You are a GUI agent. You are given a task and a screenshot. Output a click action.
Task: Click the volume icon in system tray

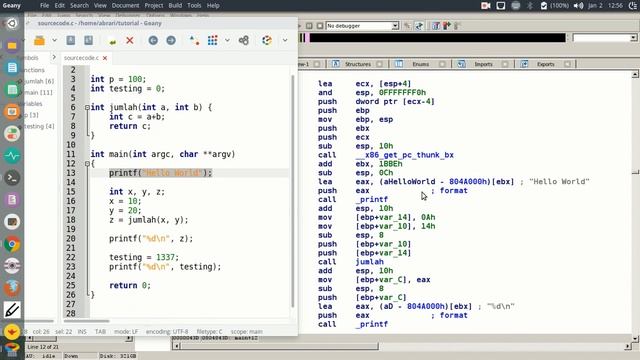coord(578,5)
